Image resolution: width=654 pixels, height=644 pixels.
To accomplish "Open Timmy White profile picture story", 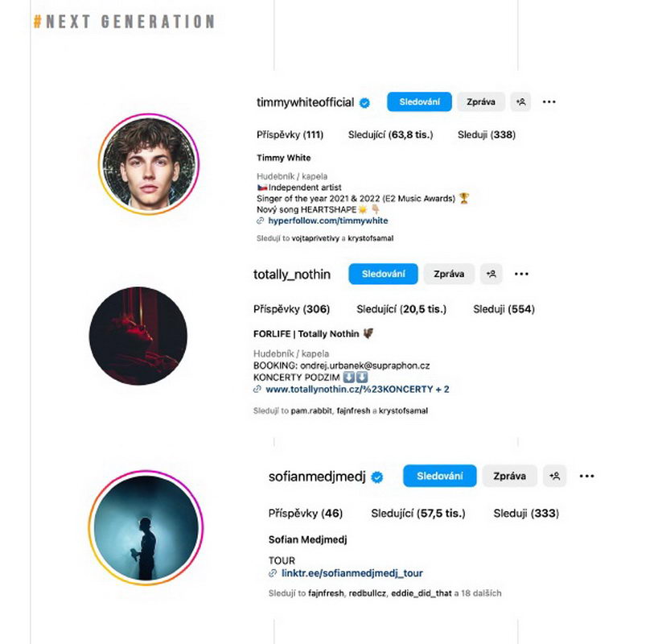I will point(149,164).
